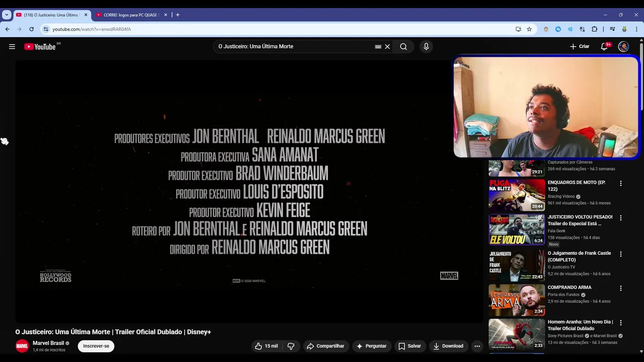This screenshot has width=644, height=362.
Task: Click 'Xracing Videos' channel text
Action: tap(561, 196)
